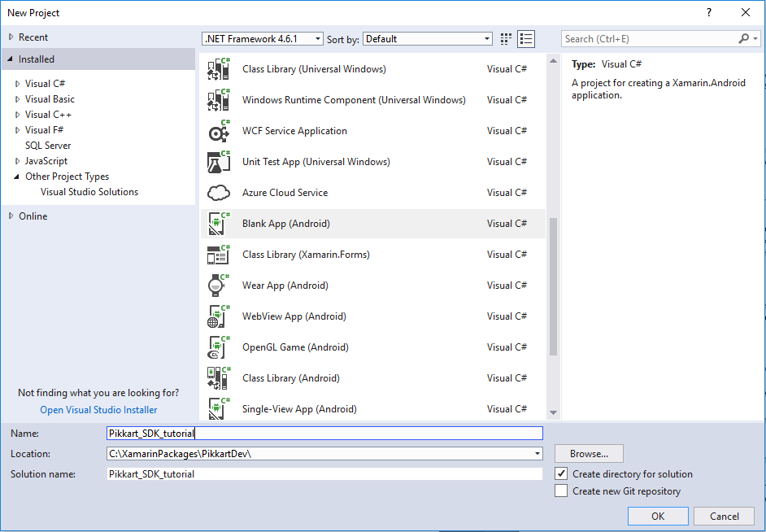The width and height of the screenshot is (766, 532).
Task: Expand the Visual C# tree node
Action: click(x=18, y=84)
